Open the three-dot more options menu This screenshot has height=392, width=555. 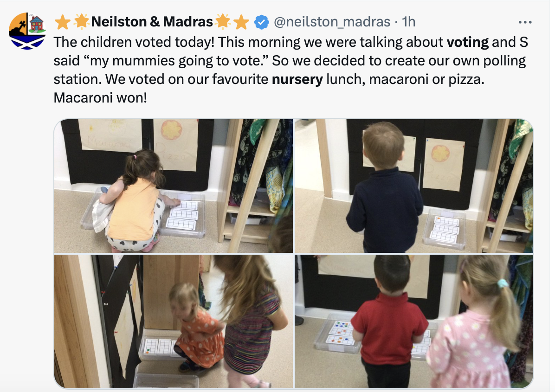[524, 22]
